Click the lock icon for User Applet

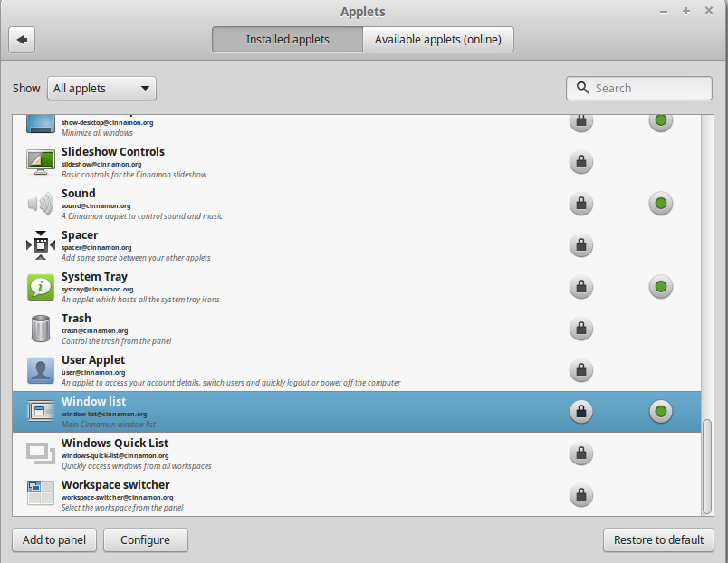[x=580, y=370]
